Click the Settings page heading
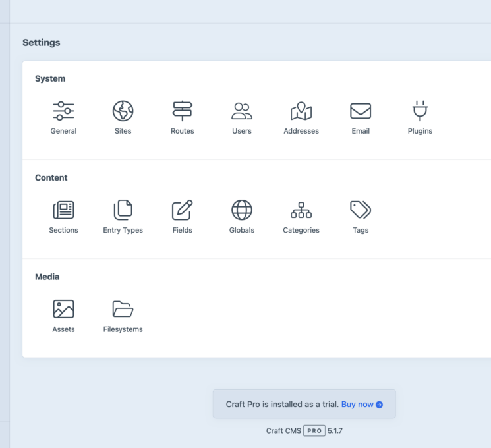 (x=42, y=43)
